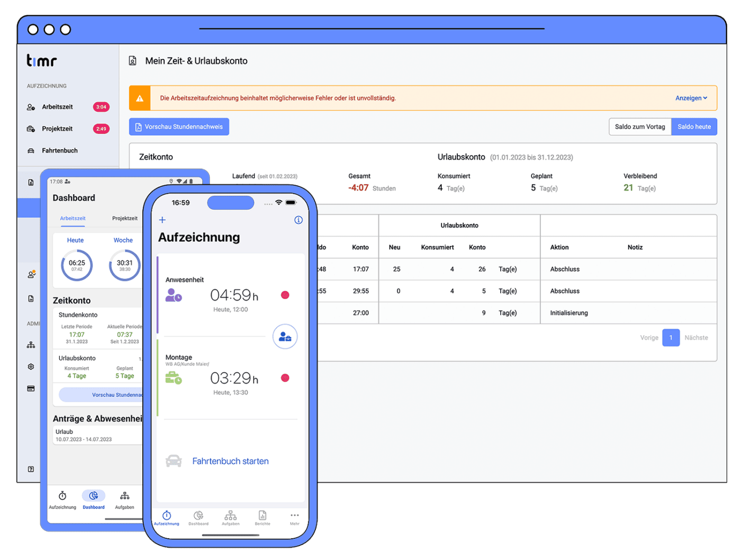Click the Notiz column header
Screen dimensions: 741x560
click(635, 247)
